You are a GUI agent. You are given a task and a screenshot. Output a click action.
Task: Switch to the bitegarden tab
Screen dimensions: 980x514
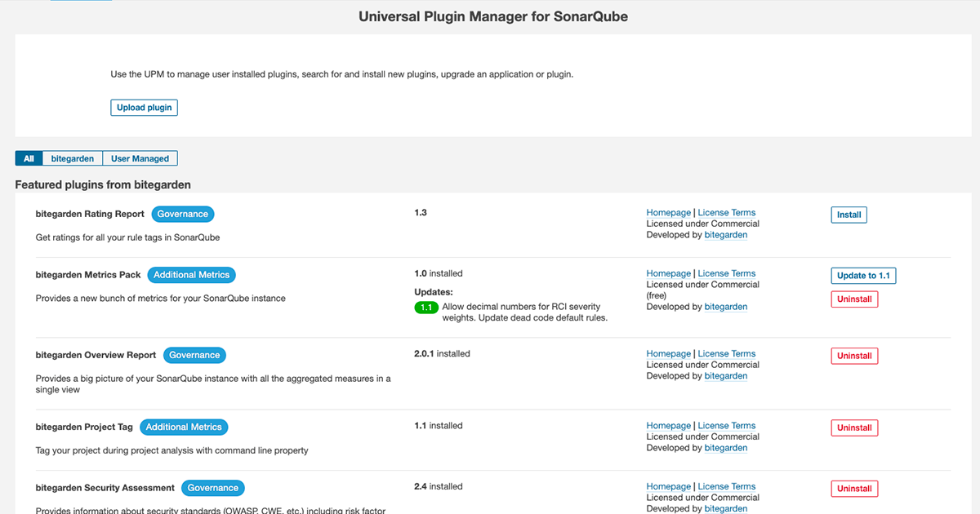(x=73, y=158)
